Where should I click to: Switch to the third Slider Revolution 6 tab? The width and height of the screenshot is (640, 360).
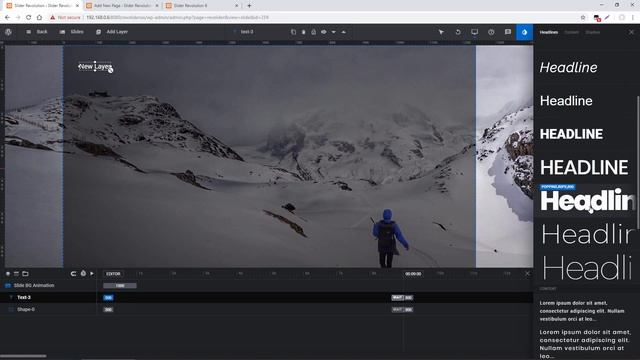202,6
